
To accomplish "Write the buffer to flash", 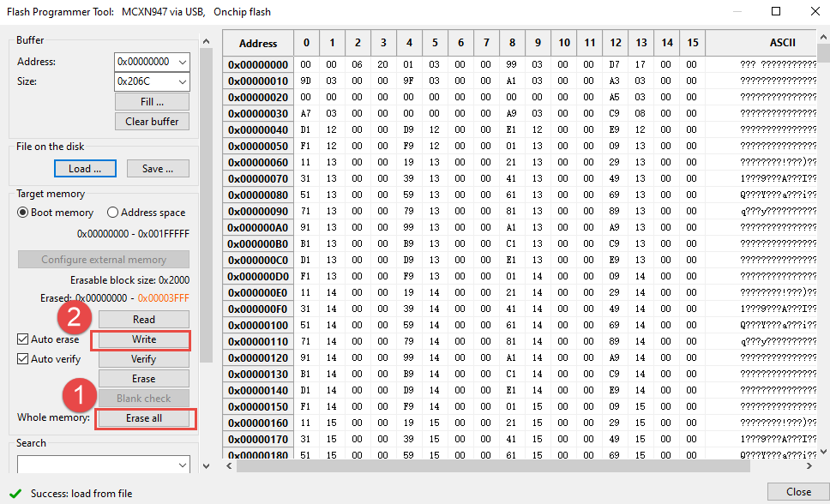I will click(x=143, y=339).
